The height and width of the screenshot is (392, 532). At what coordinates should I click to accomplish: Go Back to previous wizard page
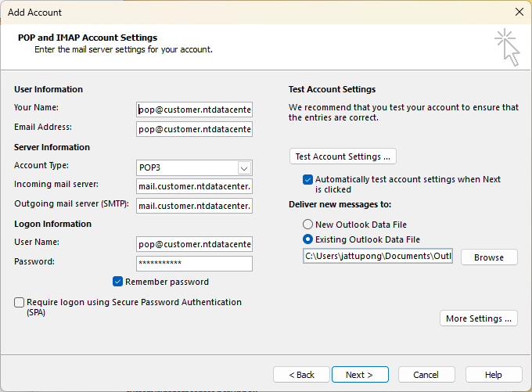point(301,375)
